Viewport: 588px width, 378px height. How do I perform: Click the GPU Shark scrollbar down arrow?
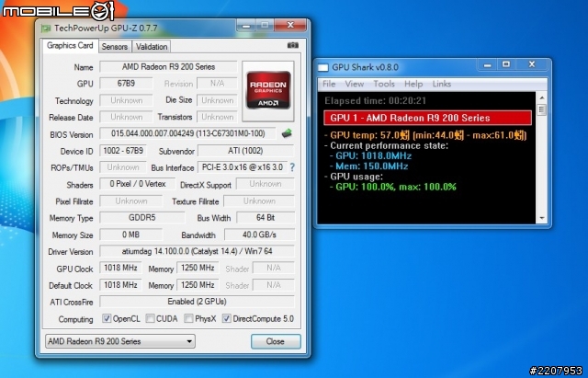541,219
